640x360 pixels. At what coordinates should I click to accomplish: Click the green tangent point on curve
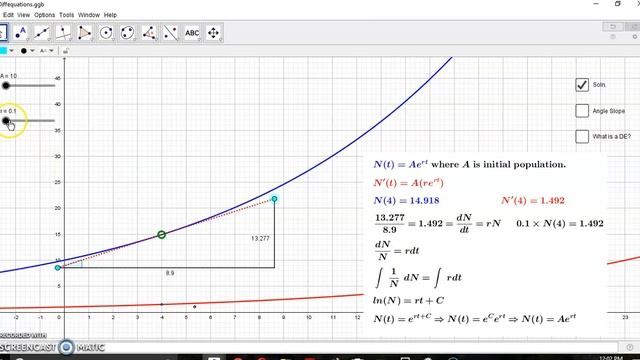[162, 235]
